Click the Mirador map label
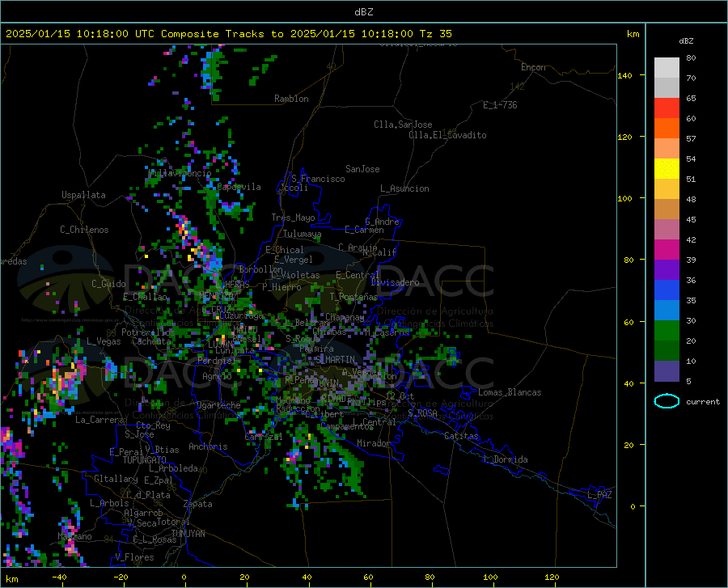This screenshot has height=588, width=728. tap(373, 443)
